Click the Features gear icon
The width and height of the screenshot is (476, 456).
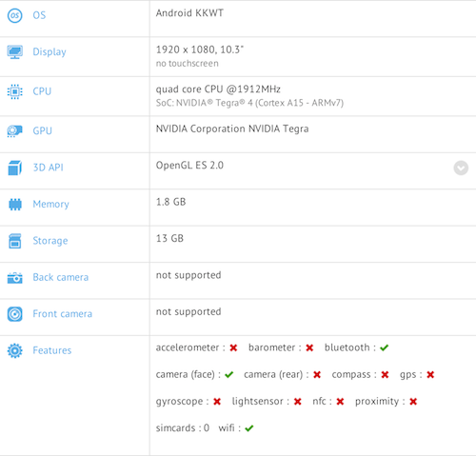tap(15, 350)
